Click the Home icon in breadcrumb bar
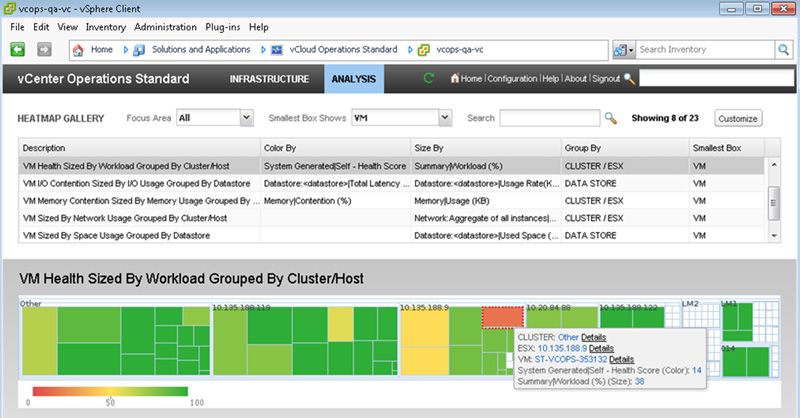This screenshot has height=418, width=800. (x=78, y=49)
